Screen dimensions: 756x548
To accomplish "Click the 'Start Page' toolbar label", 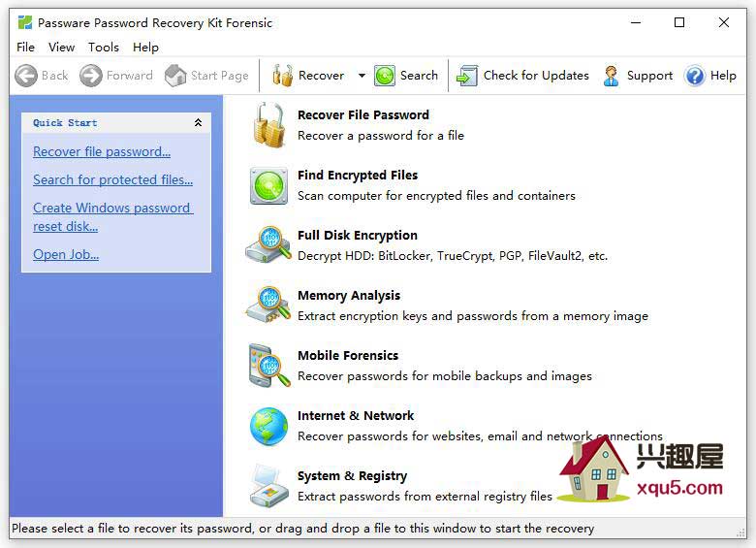I will [x=219, y=76].
